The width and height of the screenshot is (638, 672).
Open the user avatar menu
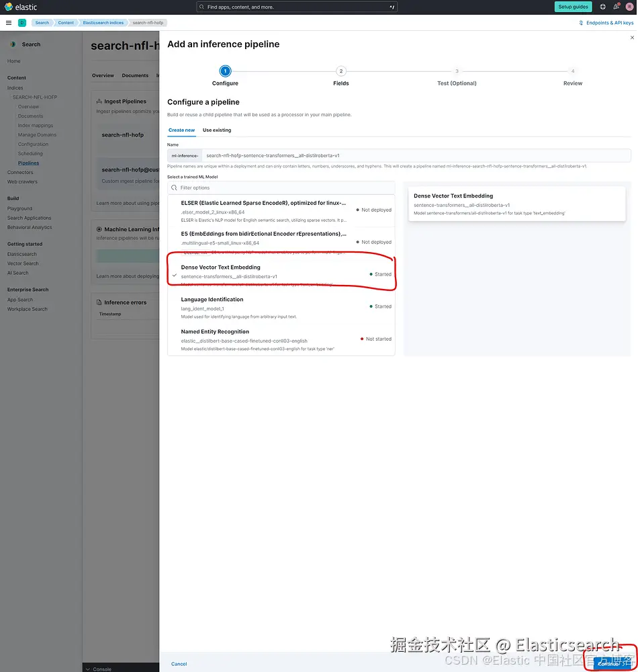pyautogui.click(x=629, y=7)
